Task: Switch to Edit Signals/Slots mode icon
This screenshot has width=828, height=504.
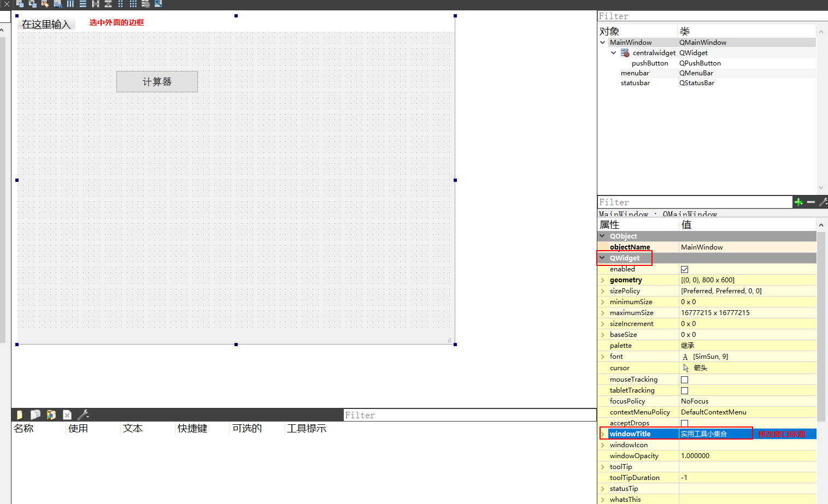Action: (33, 3)
